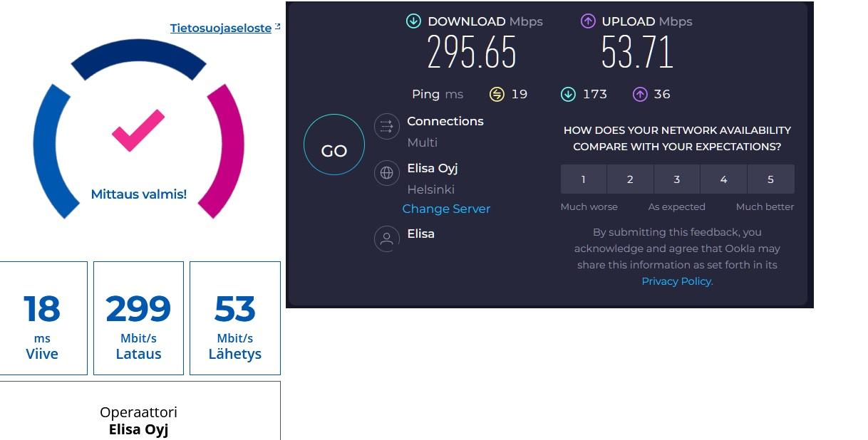Open the Privacy Policy link
The image size is (868, 440).
(x=677, y=281)
